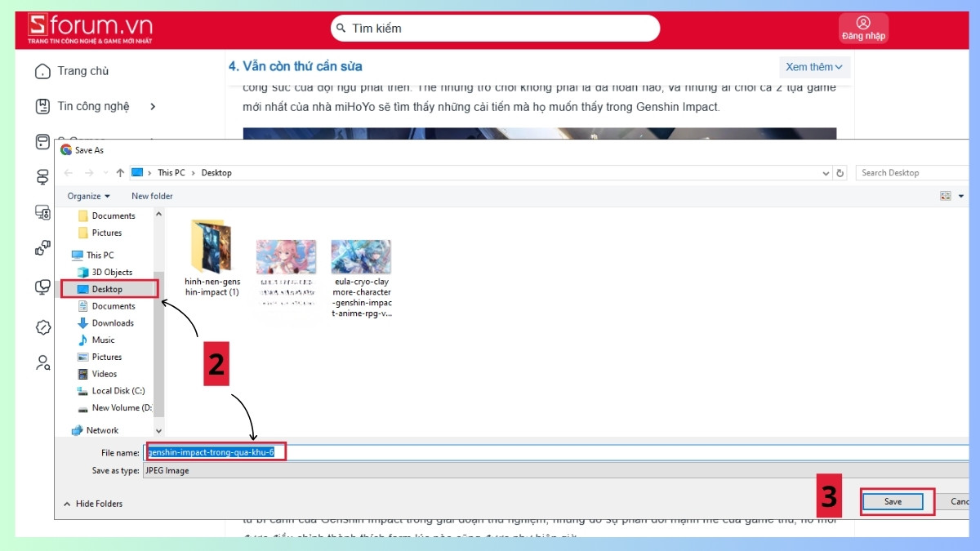The height and width of the screenshot is (551, 980).
Task: Select the eula-cryo-claymore-character image file
Action: pyautogui.click(x=362, y=278)
